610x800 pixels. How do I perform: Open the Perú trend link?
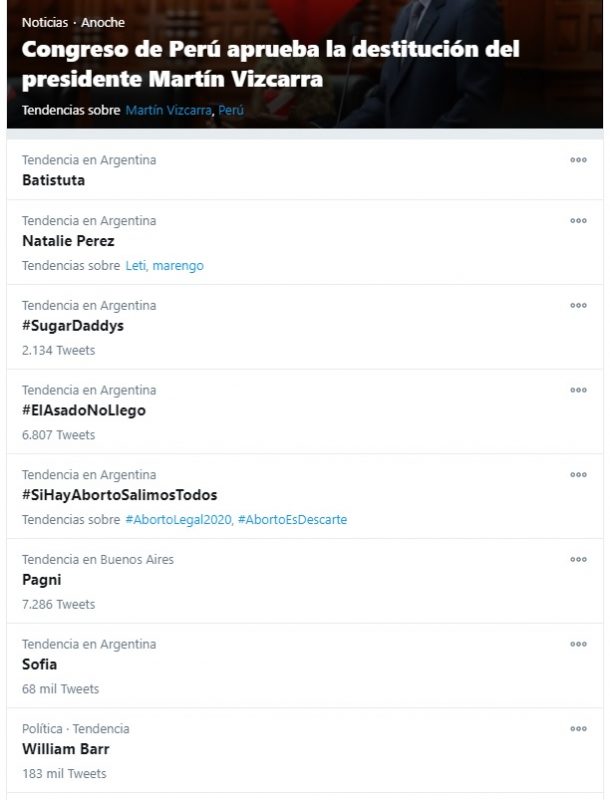[x=231, y=110]
